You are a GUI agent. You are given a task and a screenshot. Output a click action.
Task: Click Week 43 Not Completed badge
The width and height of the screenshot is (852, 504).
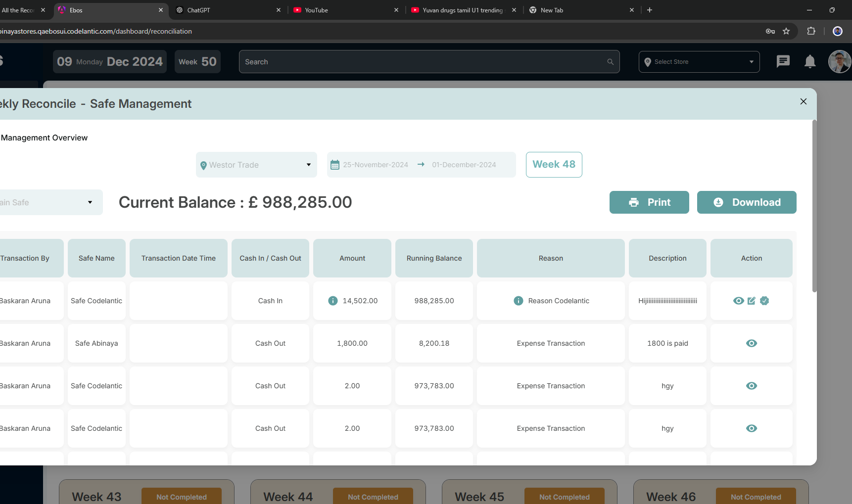182,497
